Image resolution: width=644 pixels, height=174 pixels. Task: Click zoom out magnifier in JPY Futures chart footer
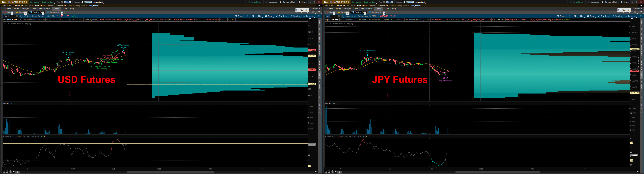pyautogui.click(x=333, y=172)
